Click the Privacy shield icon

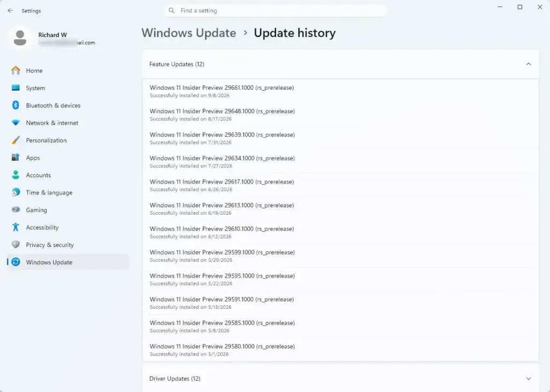(16, 244)
